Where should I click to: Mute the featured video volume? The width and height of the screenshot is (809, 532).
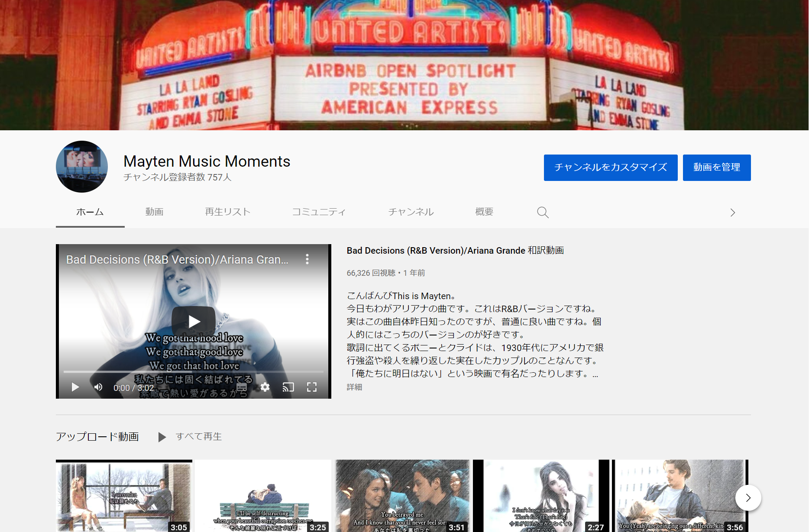(98, 387)
